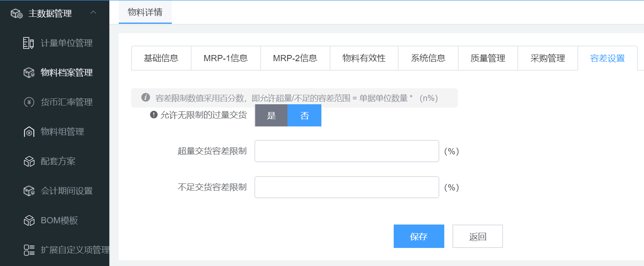Select 是 for unlimited over-delivery
Screen dimensions: 644x266
[271, 115]
